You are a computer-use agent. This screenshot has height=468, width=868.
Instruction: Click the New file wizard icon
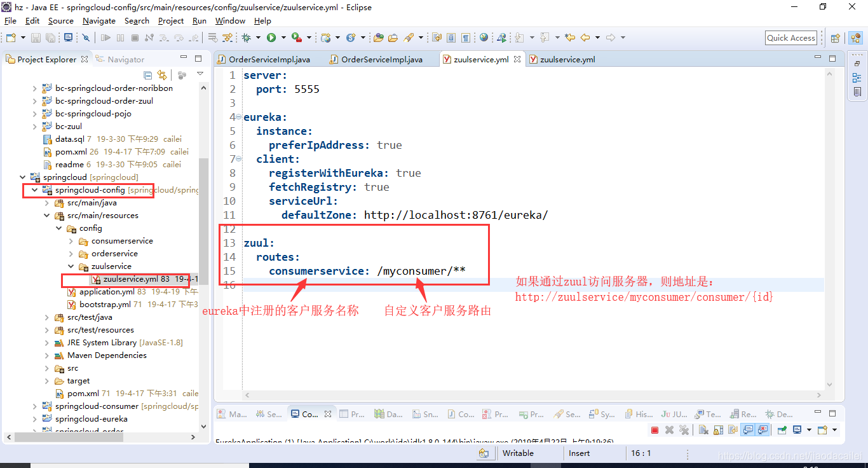click(x=10, y=38)
